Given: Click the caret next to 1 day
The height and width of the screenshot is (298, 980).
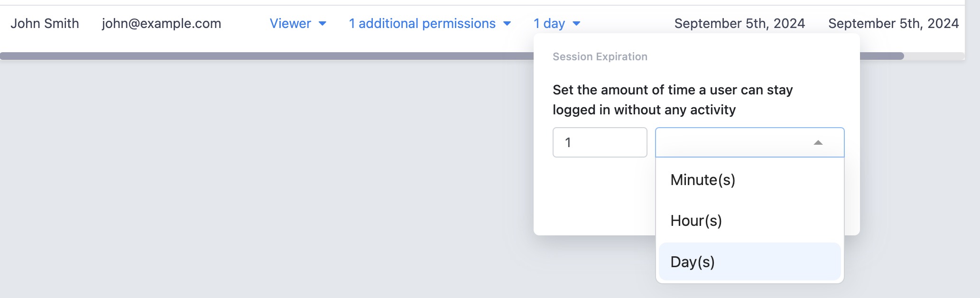Looking at the screenshot, I should tap(576, 24).
